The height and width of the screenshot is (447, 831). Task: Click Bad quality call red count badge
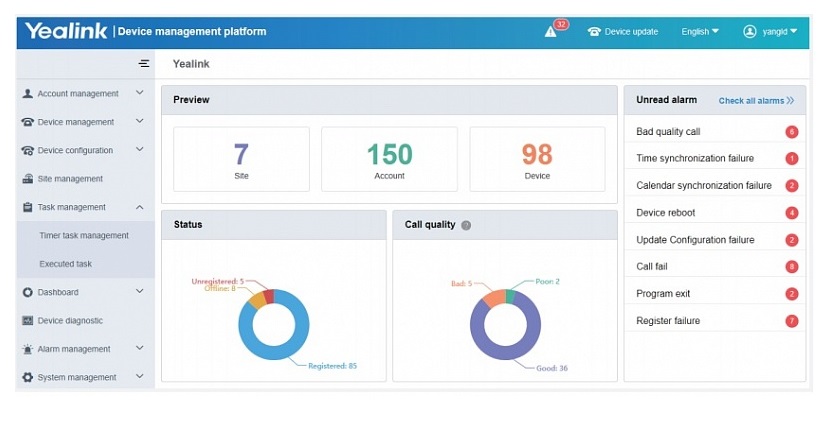792,132
